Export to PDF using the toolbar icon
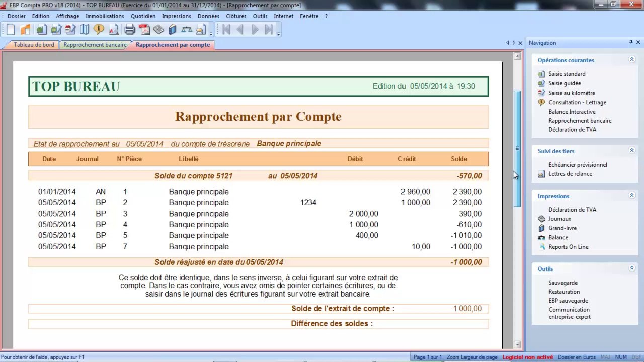 pos(144,30)
